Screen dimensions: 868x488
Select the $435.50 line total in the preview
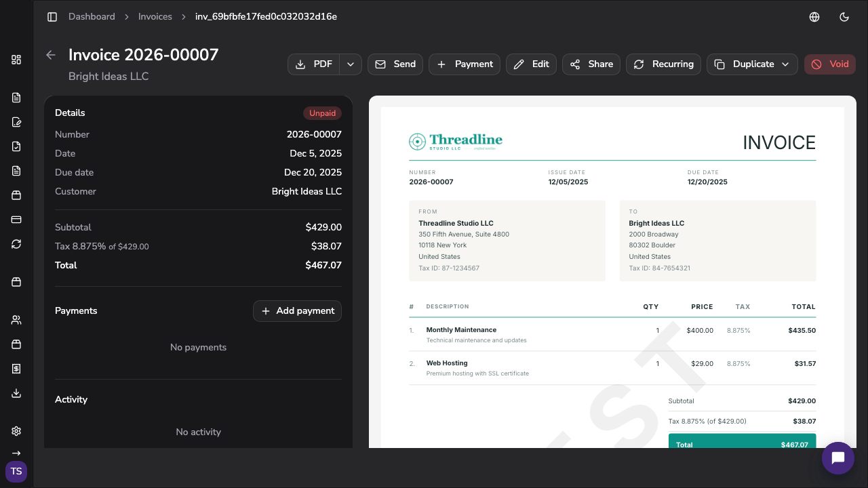[802, 331]
